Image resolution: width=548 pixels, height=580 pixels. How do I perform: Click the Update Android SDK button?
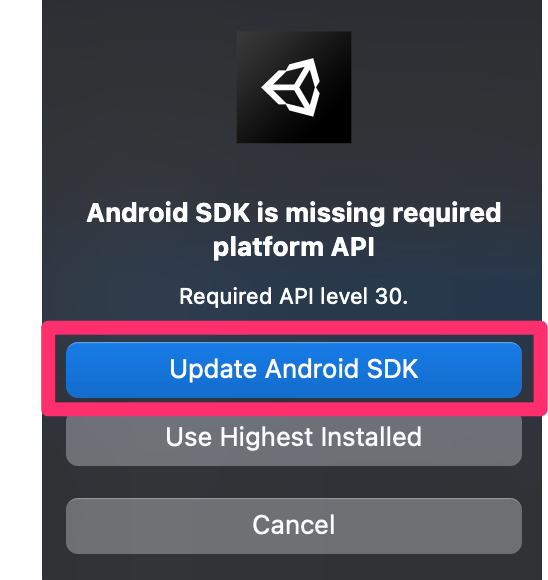[294, 370]
